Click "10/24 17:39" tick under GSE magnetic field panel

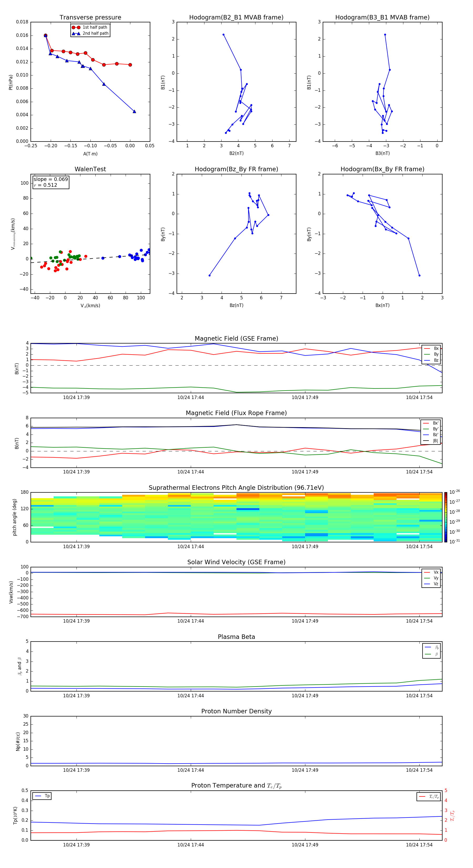click(x=76, y=398)
